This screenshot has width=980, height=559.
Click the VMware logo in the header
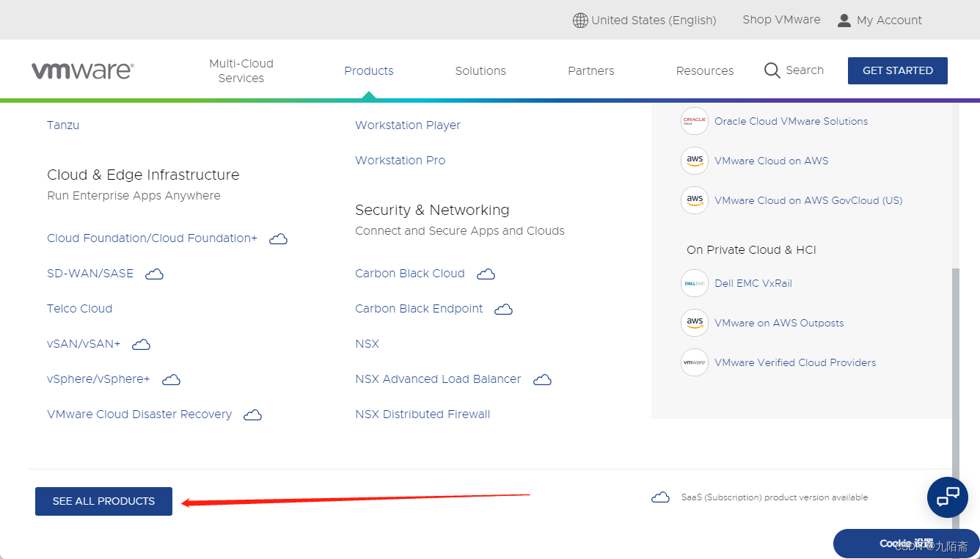[x=82, y=70]
